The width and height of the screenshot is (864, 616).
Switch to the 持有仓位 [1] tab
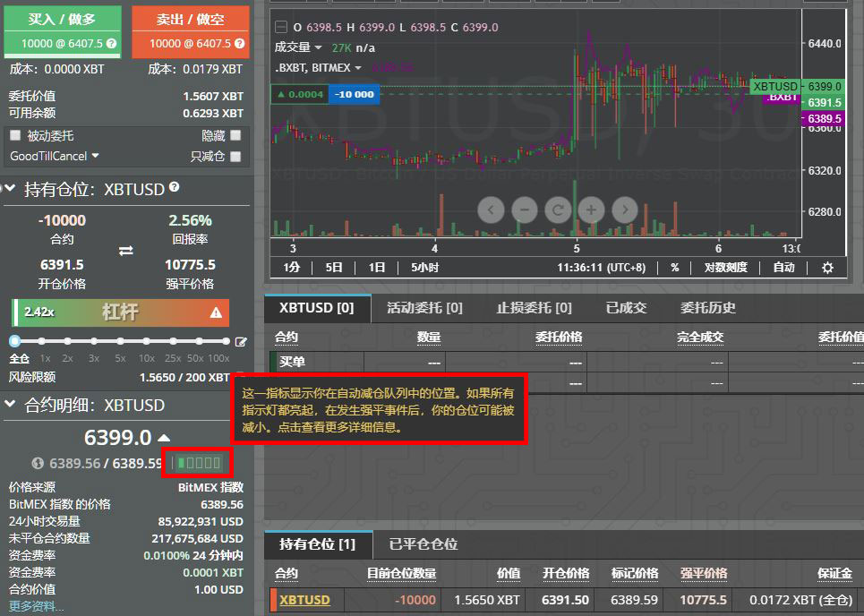[318, 544]
